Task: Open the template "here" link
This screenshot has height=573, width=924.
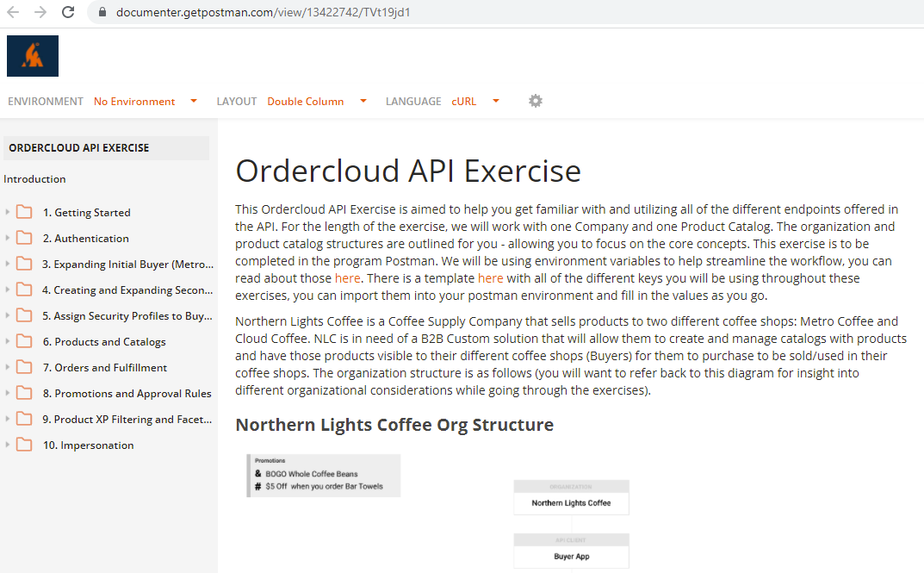Action: pos(490,277)
